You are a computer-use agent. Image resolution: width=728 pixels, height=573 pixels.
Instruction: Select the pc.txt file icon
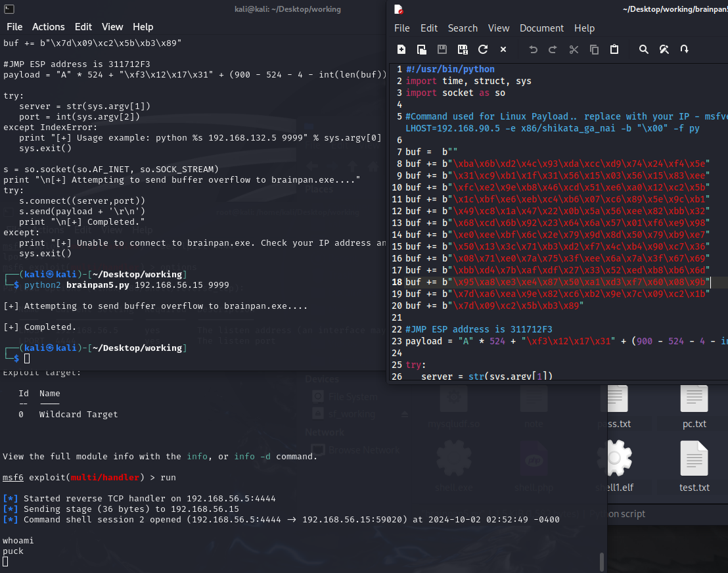[694, 399]
